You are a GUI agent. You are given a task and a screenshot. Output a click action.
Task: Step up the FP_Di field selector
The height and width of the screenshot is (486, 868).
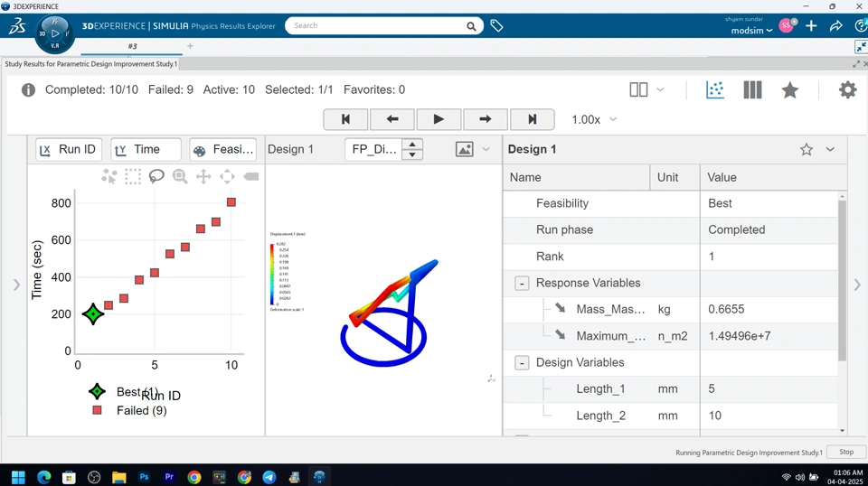[412, 145]
